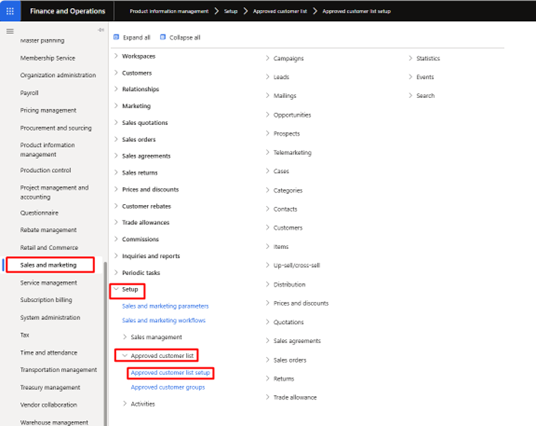Select Tax module

click(x=25, y=335)
